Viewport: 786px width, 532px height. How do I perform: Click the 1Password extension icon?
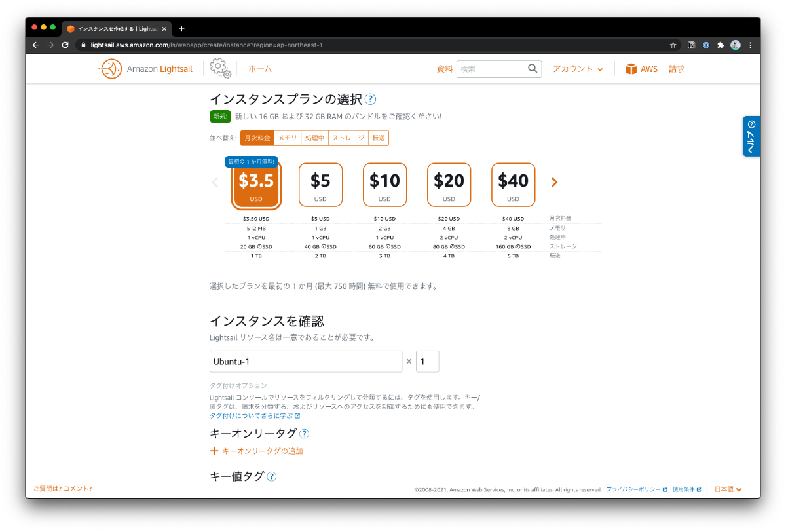tap(706, 45)
